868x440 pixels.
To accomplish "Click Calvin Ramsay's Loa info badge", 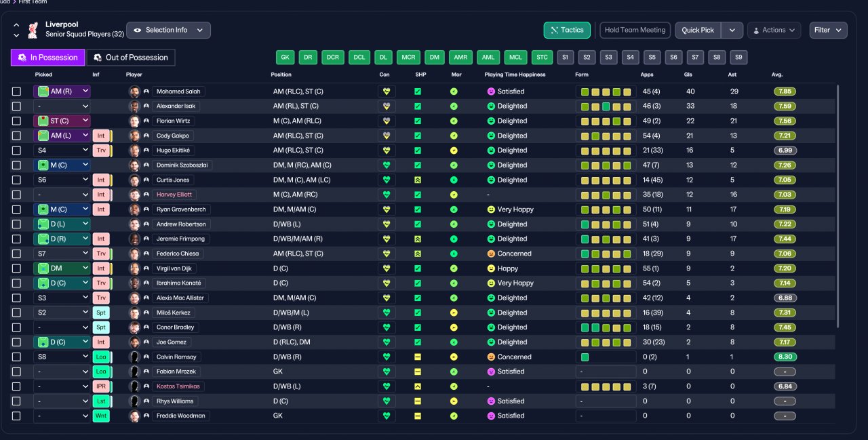I will (x=101, y=357).
